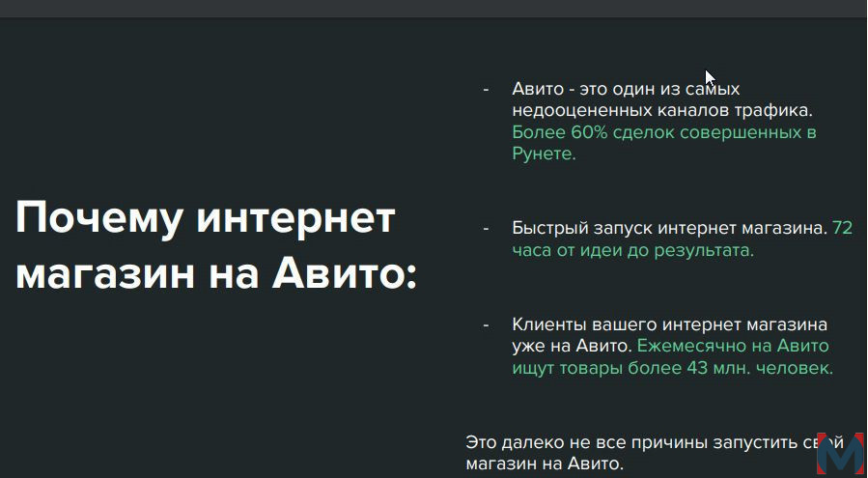This screenshot has width=868, height=478.
Task: Click the green text 'часа от идеи до результата.'
Action: click(x=632, y=250)
